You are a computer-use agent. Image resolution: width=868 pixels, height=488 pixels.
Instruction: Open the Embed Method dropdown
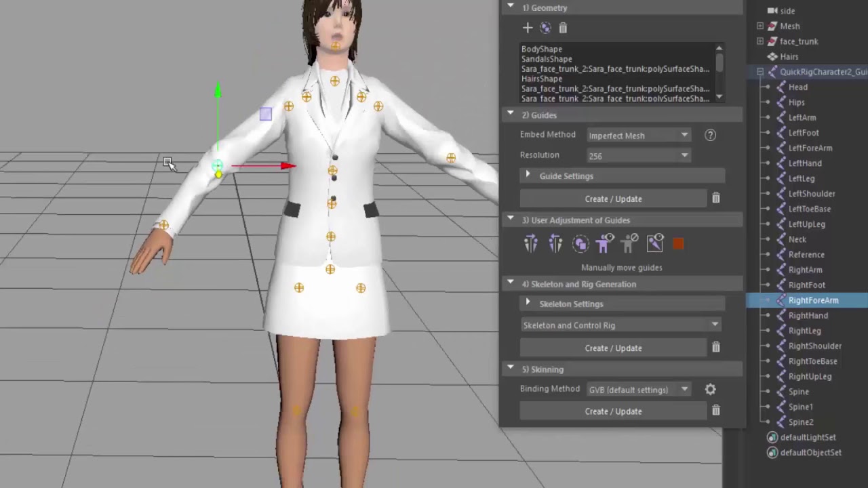click(x=638, y=136)
